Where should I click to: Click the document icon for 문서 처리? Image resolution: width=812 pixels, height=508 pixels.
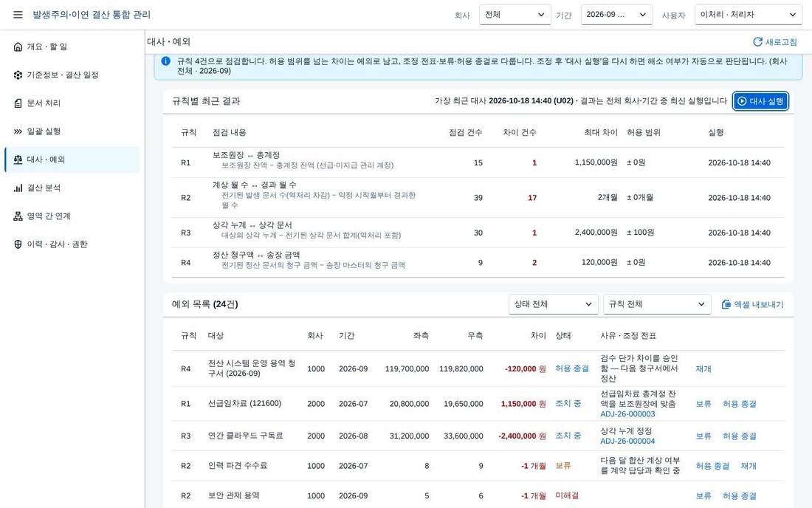pyautogui.click(x=18, y=103)
